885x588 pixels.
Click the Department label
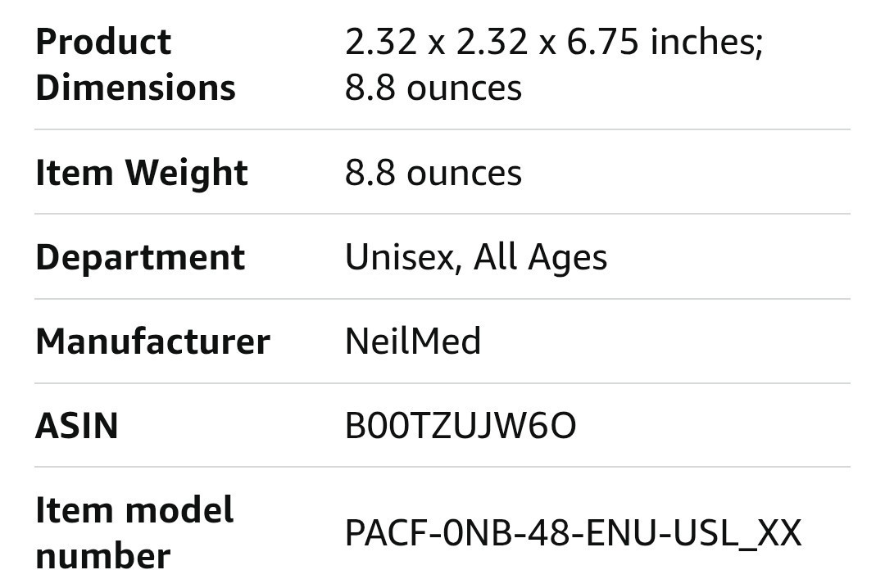pos(140,257)
